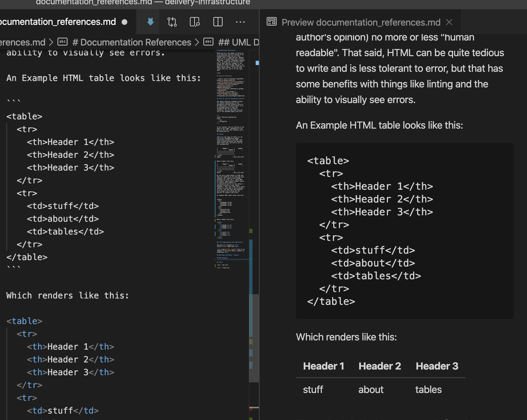527x420 pixels.
Task: Click 'ability to visually see errors.' in the preview
Action: click(x=356, y=100)
